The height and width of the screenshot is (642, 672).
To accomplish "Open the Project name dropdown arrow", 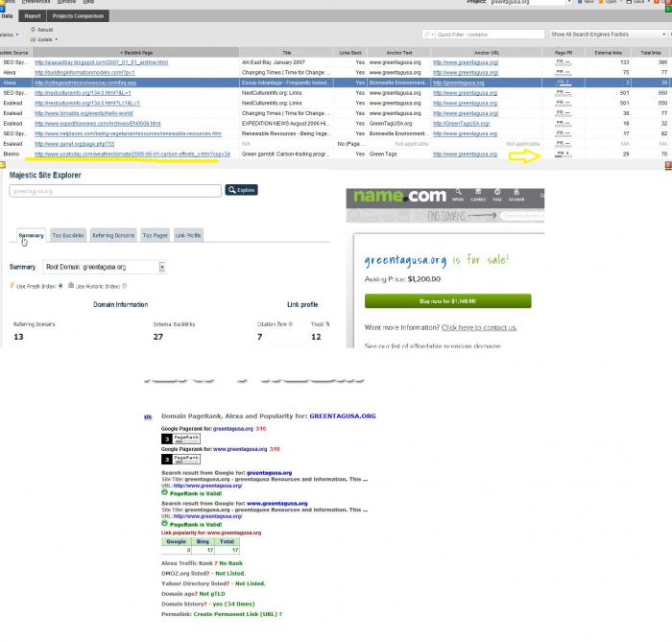I will pos(569,2).
